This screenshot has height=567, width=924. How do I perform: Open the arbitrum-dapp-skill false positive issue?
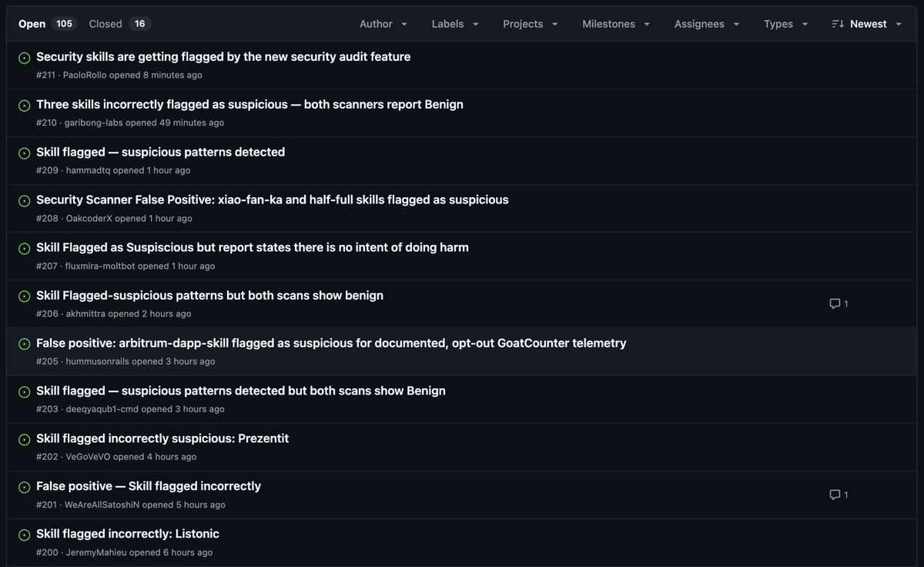(x=331, y=344)
